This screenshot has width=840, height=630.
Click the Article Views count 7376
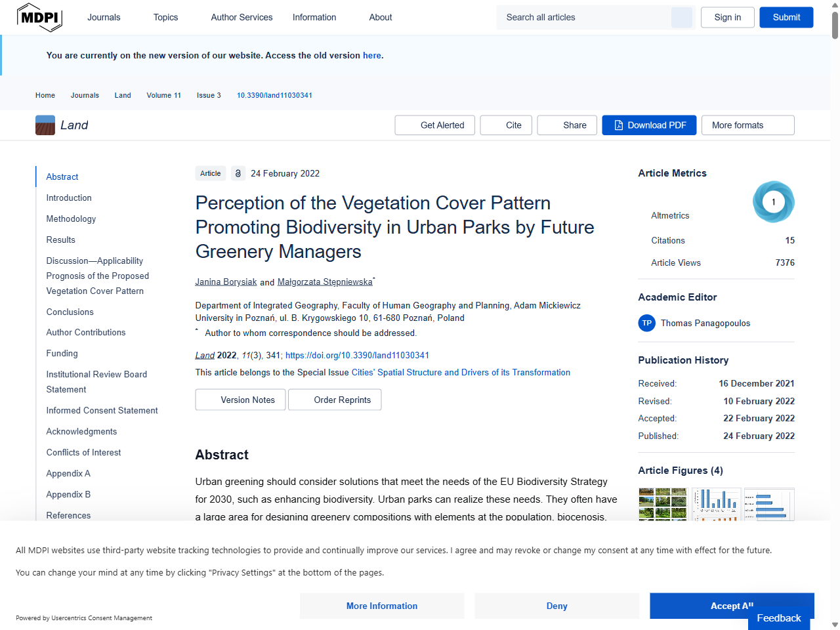[785, 262]
